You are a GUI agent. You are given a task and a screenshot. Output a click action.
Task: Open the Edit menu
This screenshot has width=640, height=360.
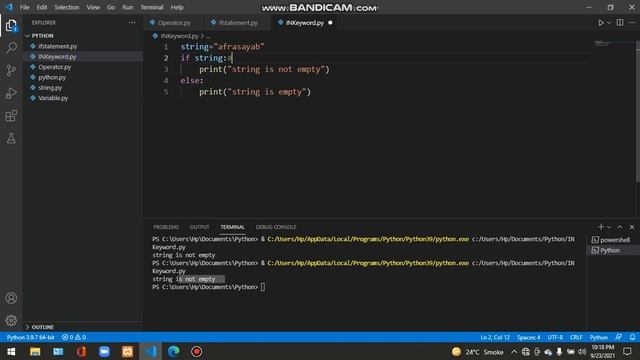42,7
